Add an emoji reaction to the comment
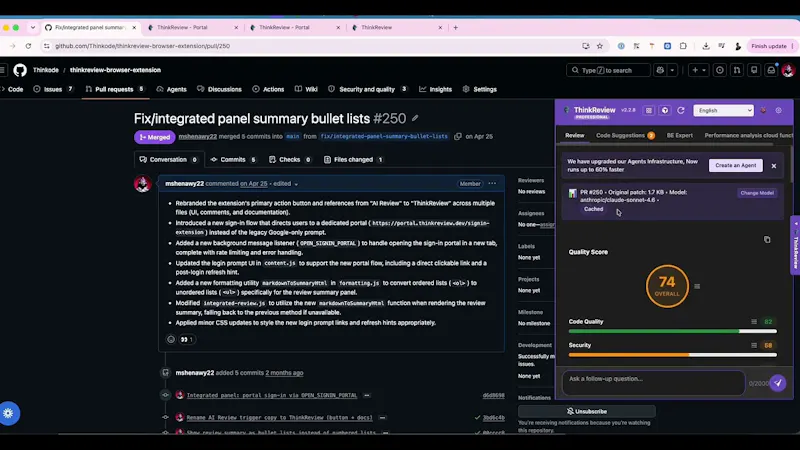The height and width of the screenshot is (450, 800). 171,339
